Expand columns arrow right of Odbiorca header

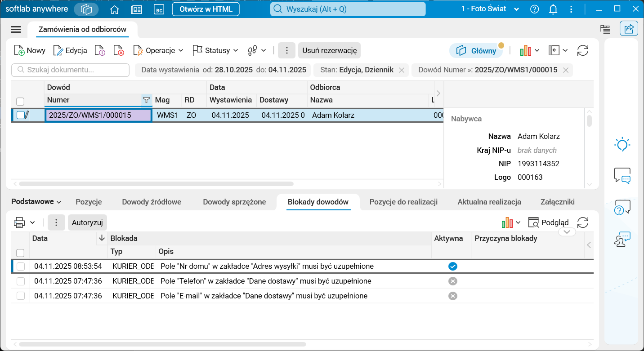tap(438, 93)
